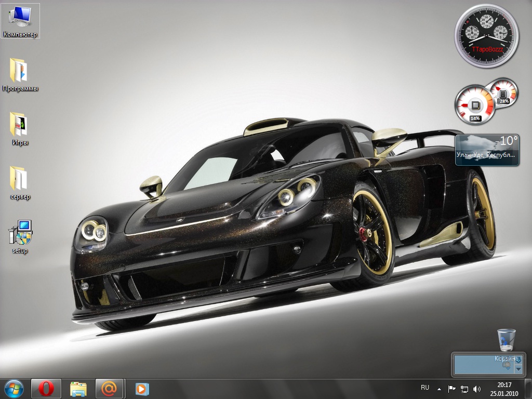Switch to Opera browser in taskbar
The width and height of the screenshot is (532, 399).
click(46, 388)
